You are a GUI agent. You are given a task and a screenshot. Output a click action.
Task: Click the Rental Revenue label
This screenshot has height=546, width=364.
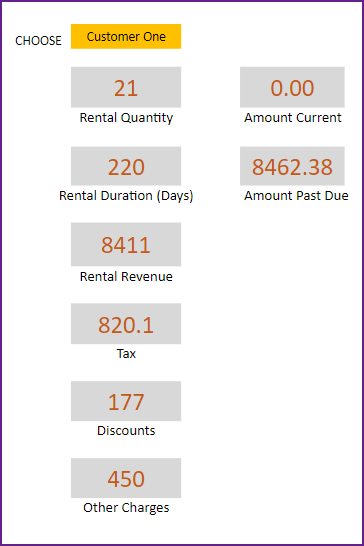coord(126,276)
